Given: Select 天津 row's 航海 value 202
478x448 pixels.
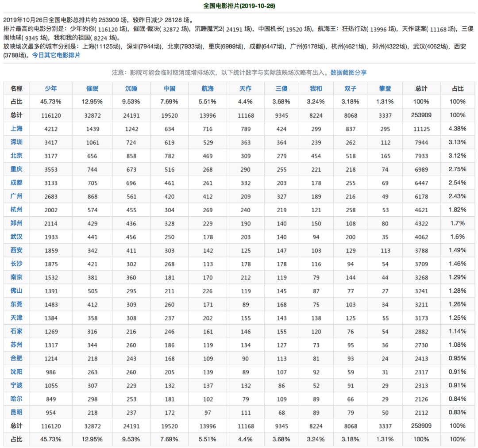Looking at the screenshot, I should (208, 318).
